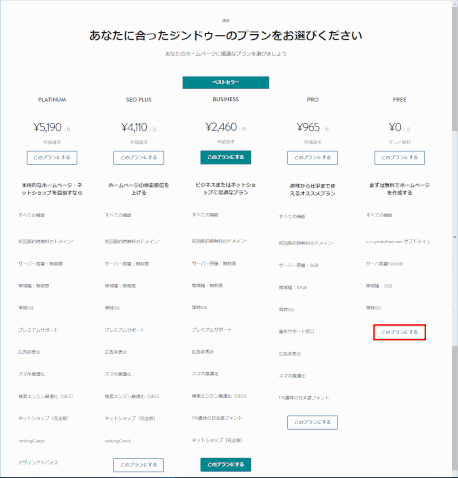Click デザインアドバイス in the PLATINUM column
The width and height of the screenshot is (458, 478).
38,463
